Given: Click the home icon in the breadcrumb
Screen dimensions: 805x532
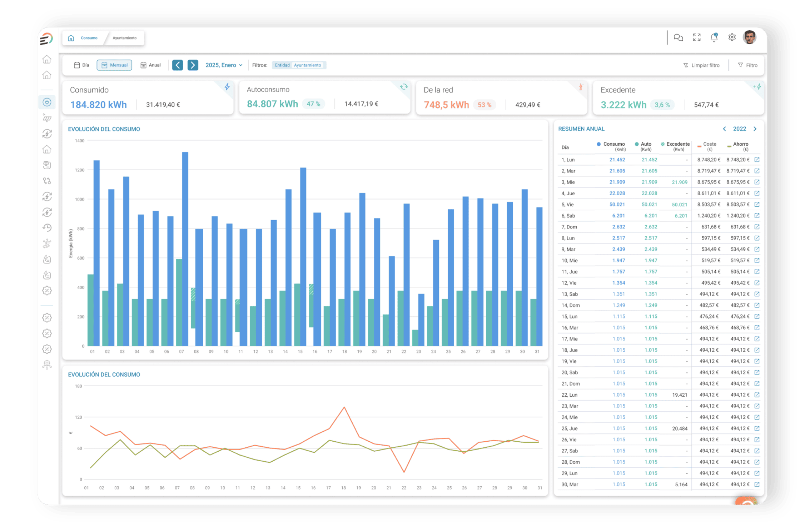Looking at the screenshot, I should click(x=71, y=38).
